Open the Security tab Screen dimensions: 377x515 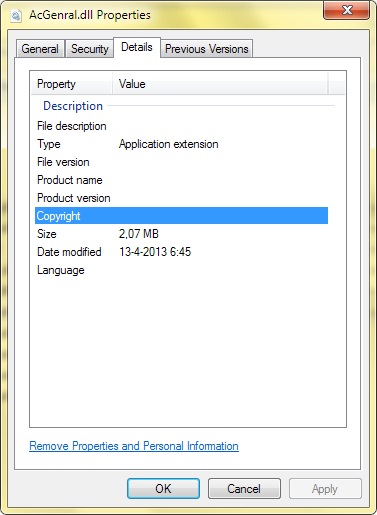point(89,49)
